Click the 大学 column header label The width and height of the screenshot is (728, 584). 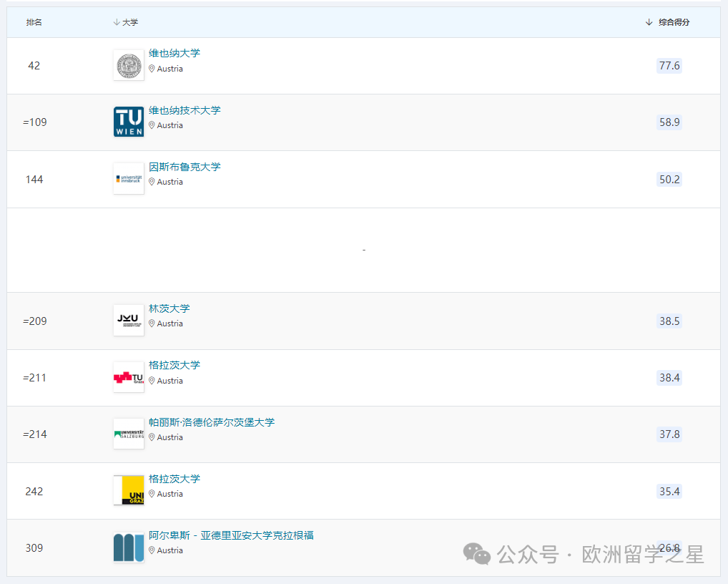[130, 22]
